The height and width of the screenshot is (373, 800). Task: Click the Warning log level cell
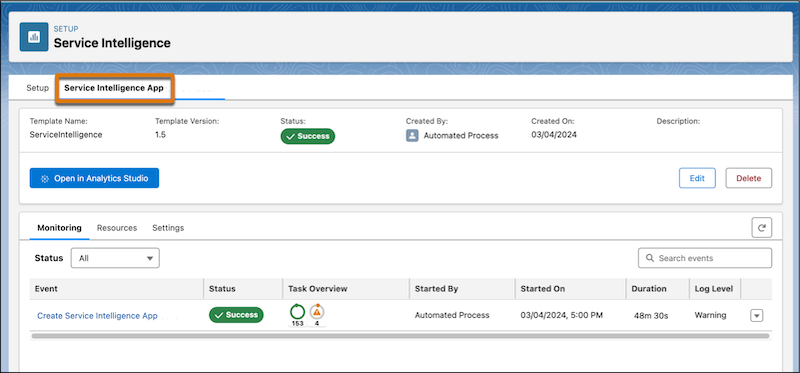click(x=710, y=315)
